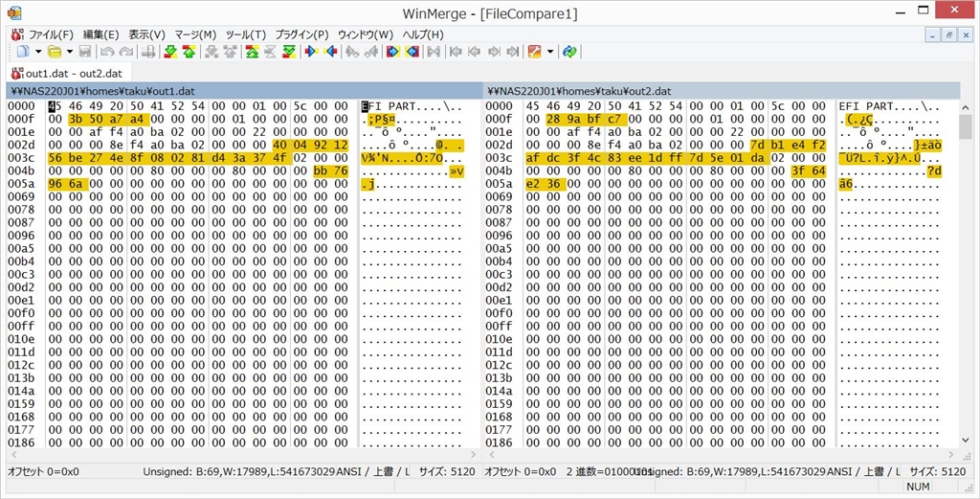Click the printer toolbar icon
The image size is (980, 499).
click(148, 52)
